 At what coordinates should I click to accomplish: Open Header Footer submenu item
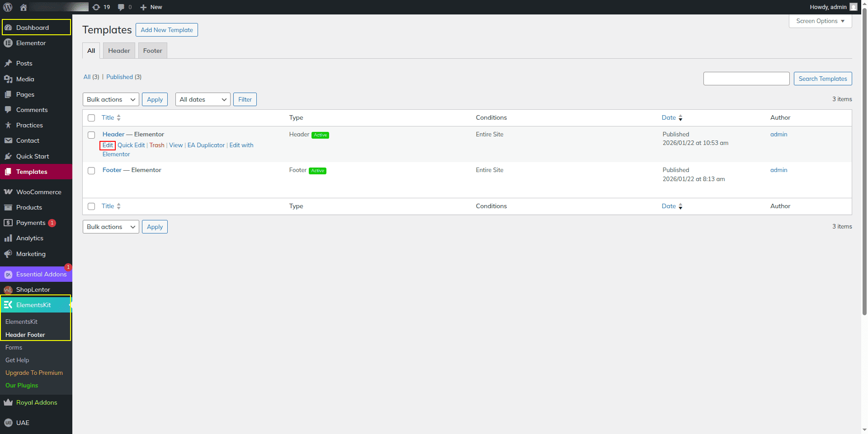point(25,335)
